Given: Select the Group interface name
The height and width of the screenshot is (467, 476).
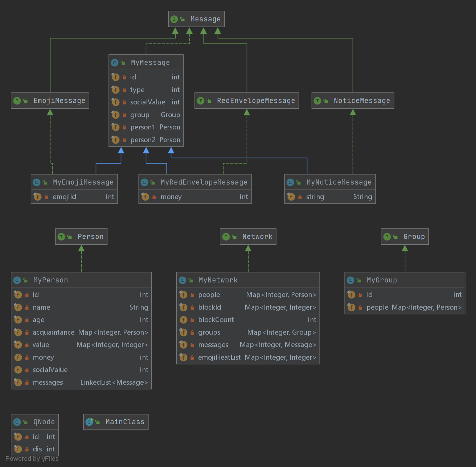Looking at the screenshot, I should pos(414,237).
